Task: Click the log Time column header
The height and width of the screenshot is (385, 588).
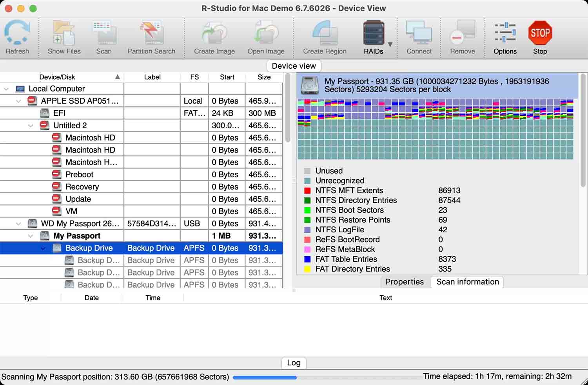Action: pos(153,298)
